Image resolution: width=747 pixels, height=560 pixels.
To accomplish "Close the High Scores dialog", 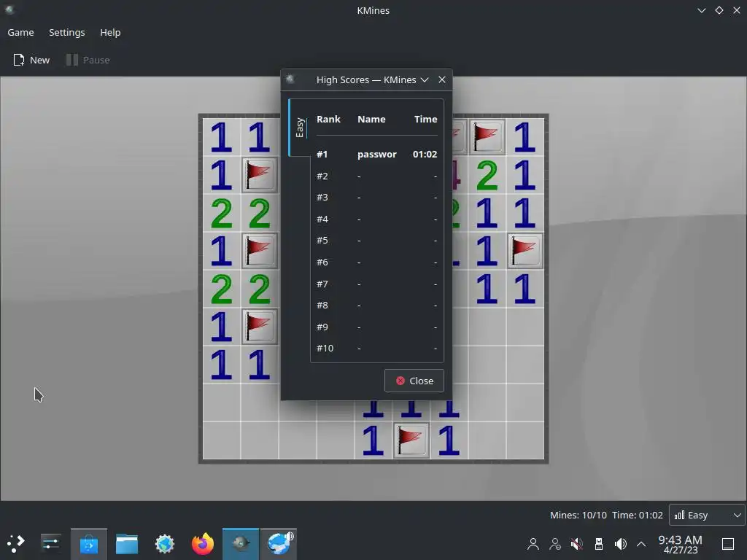I will click(x=414, y=381).
